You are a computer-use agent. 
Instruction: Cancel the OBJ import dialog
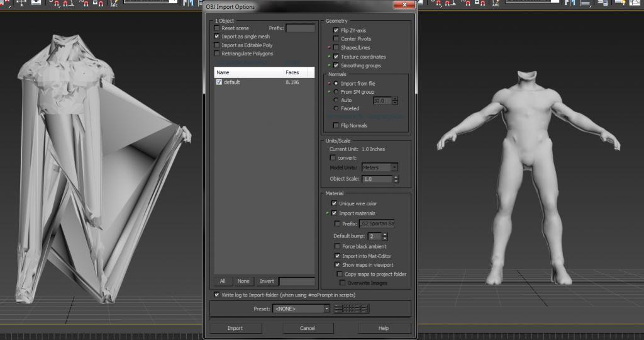(308, 328)
